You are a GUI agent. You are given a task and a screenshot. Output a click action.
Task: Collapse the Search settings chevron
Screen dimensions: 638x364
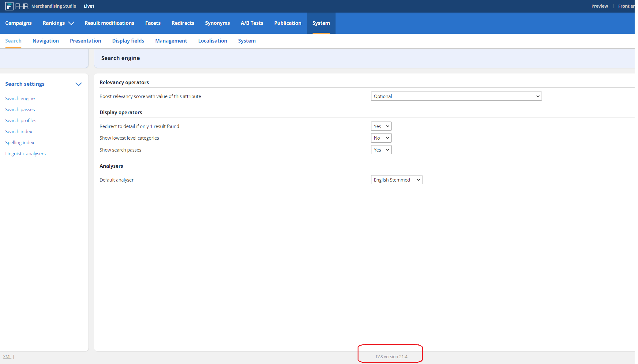[79, 84]
